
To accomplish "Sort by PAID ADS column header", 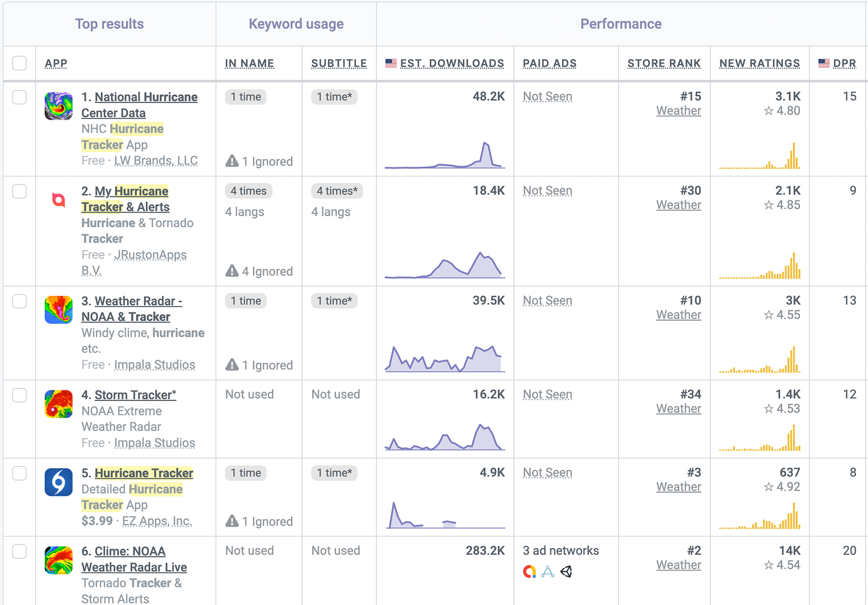I will click(550, 63).
